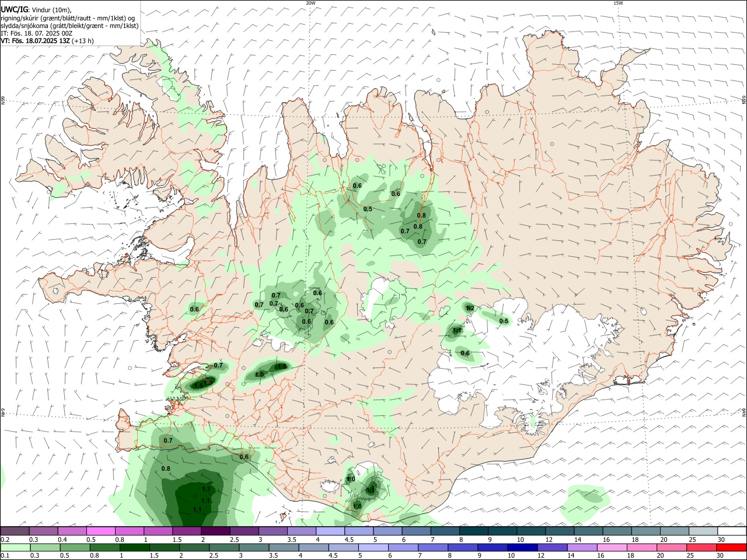Click the white 30 swatch in top legend row
The image size is (747, 560).
coord(731,531)
